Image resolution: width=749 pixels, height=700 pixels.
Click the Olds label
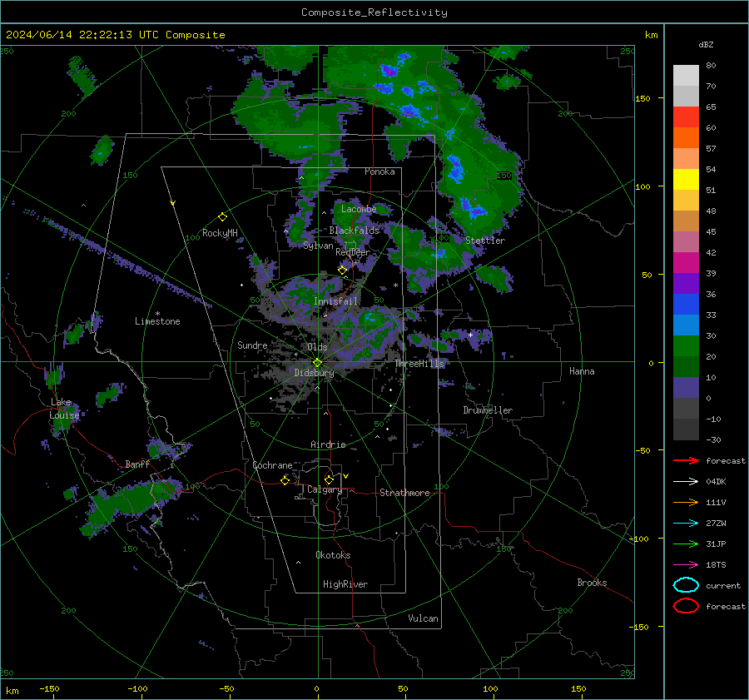click(x=317, y=347)
